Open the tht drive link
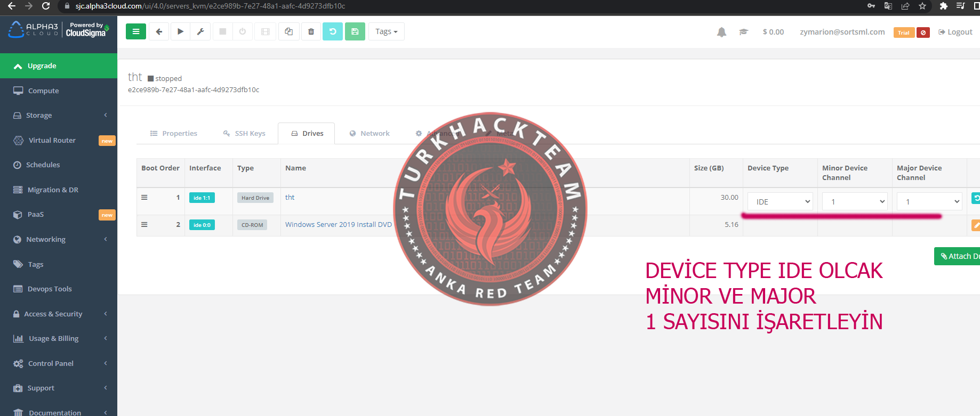980x416 pixels. click(x=290, y=197)
